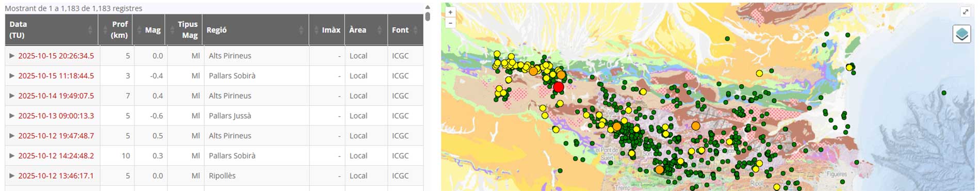Expand the 2025-10-12 14:24:48.2 row
This screenshot has height=191, width=980.
coord(12,156)
